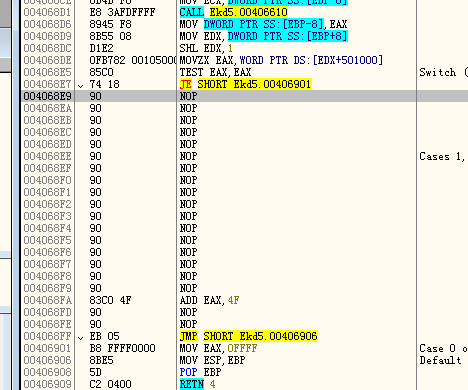Select the MOV EAX,0FFFF instruction
This screenshot has height=390, width=468.
tap(218, 348)
